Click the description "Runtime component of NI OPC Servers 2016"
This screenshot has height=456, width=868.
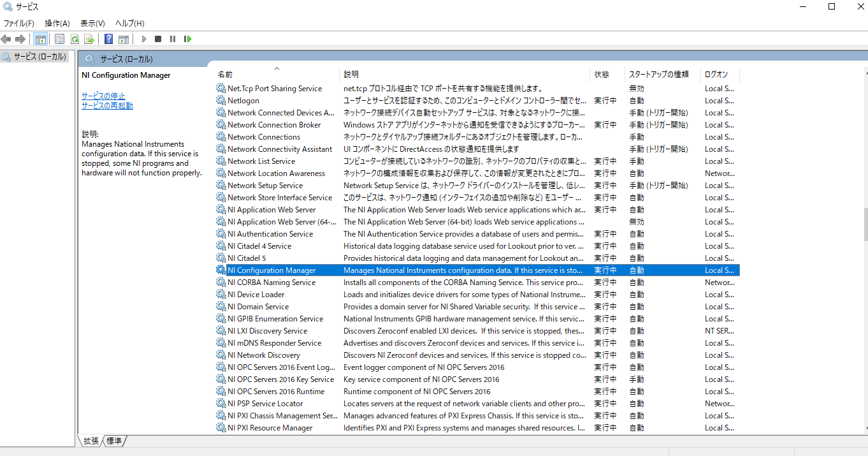[417, 391]
